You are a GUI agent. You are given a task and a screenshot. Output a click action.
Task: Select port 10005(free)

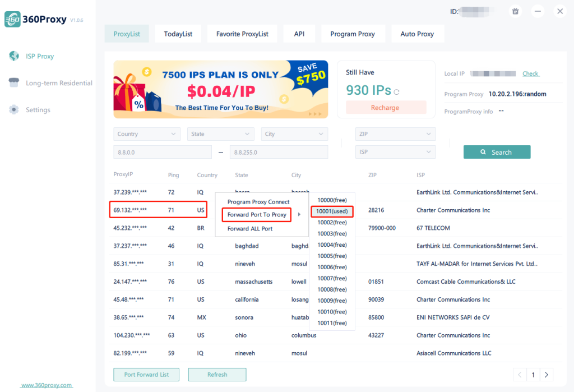pyautogui.click(x=332, y=256)
